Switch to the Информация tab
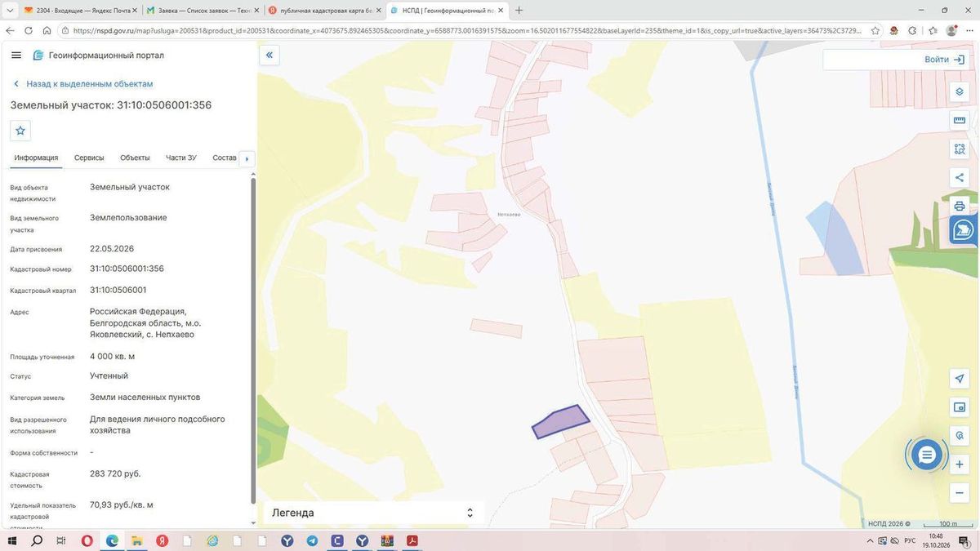 coord(36,158)
